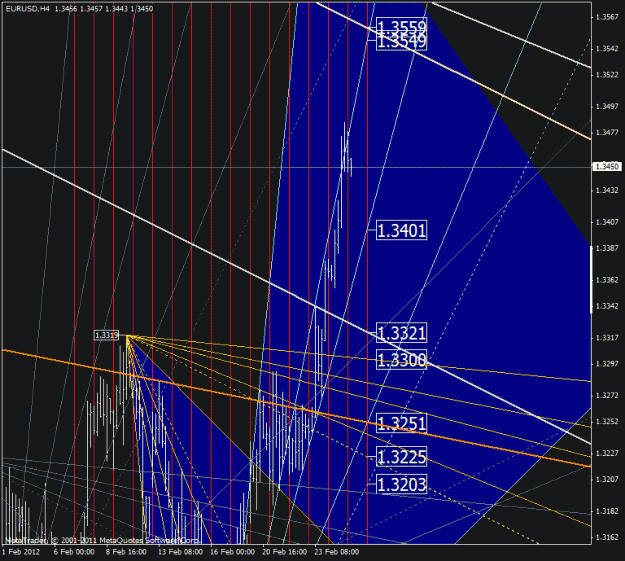The height and width of the screenshot is (561, 625).
Task: Click the 1.3300 level label
Action: tap(401, 360)
